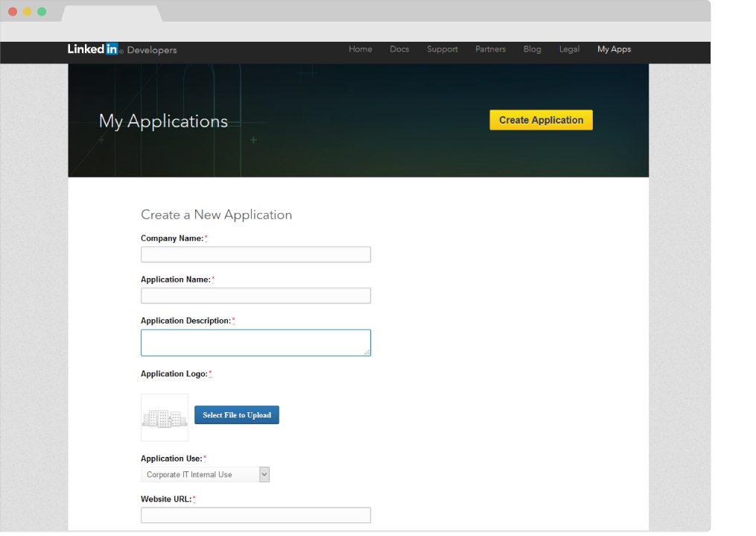The image size is (756, 536).
Task: Click the yellow minimize window button
Action: pyautogui.click(x=28, y=12)
